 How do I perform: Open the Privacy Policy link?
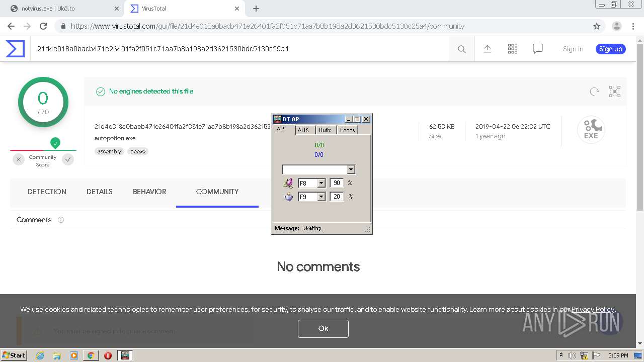593,309
